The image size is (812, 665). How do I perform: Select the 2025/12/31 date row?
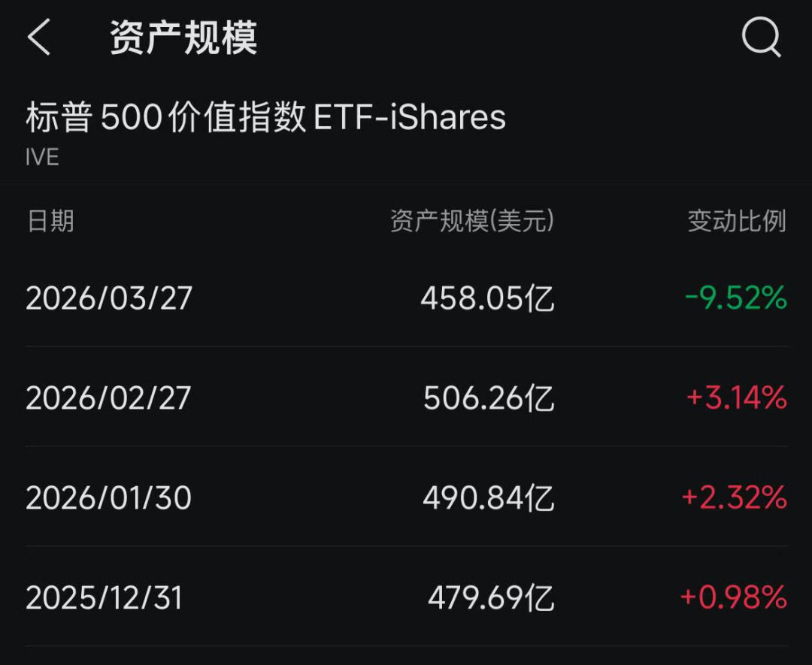pos(105,597)
